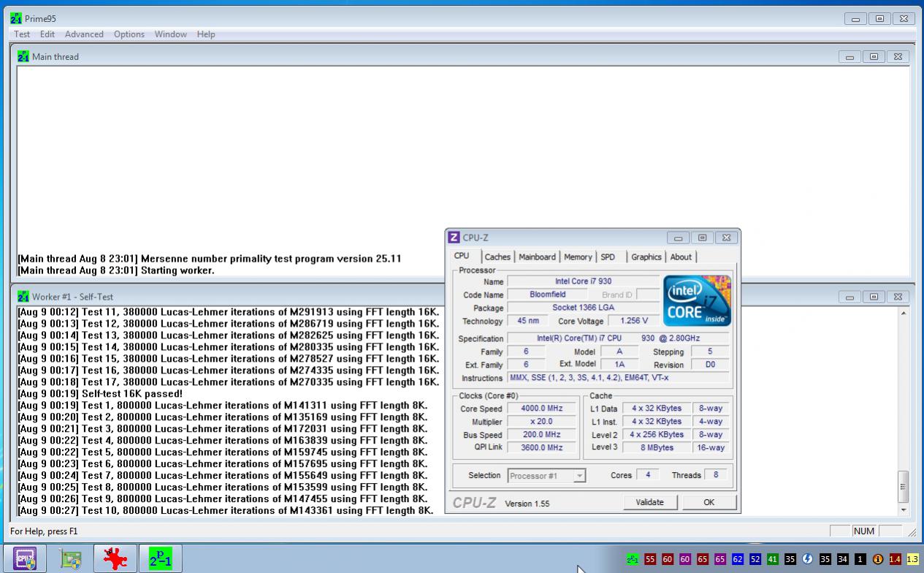Open the Help menu
The image size is (924, 573).
[206, 34]
